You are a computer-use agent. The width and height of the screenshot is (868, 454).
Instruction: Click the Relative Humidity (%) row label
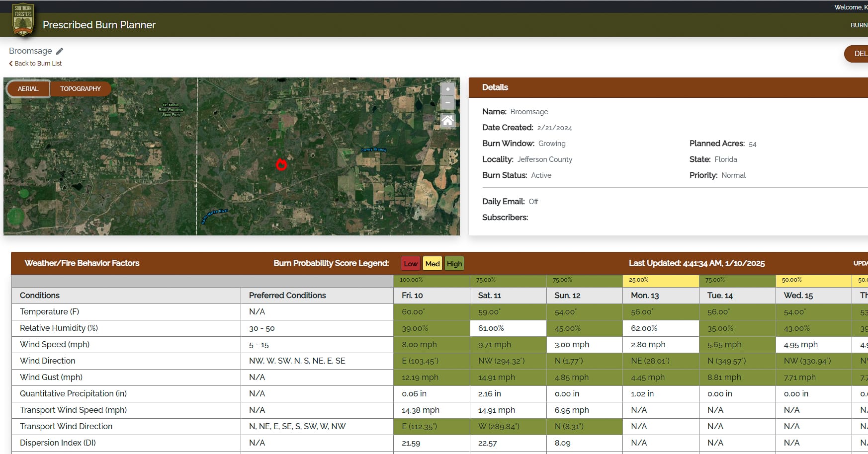pyautogui.click(x=59, y=328)
